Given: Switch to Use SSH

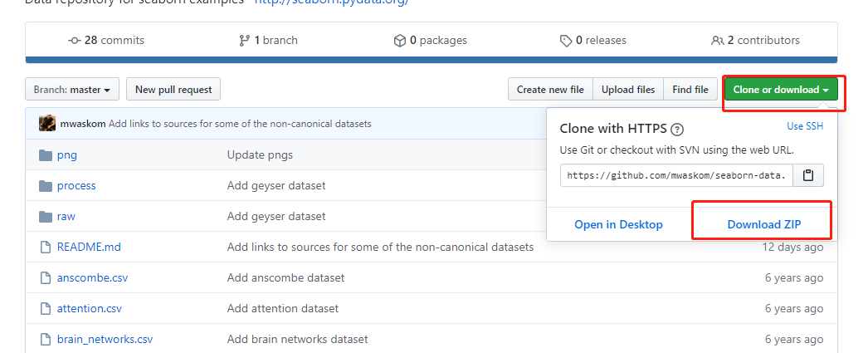Looking at the screenshot, I should pos(805,126).
